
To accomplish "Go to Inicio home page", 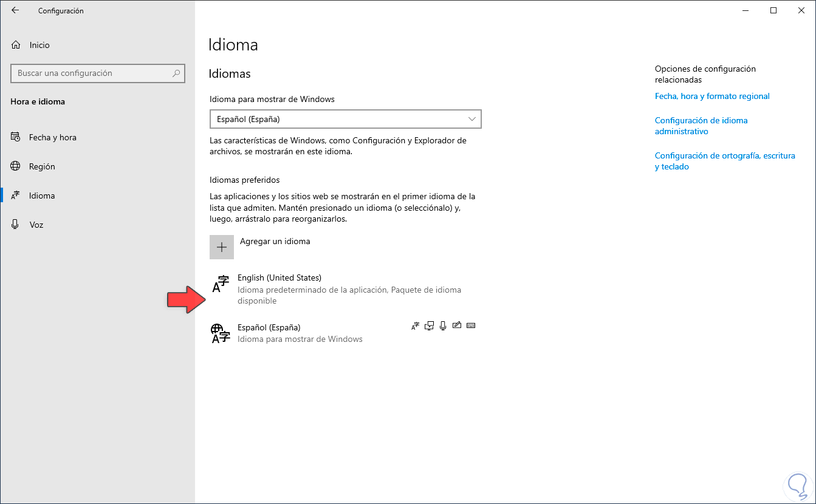I will (39, 45).
